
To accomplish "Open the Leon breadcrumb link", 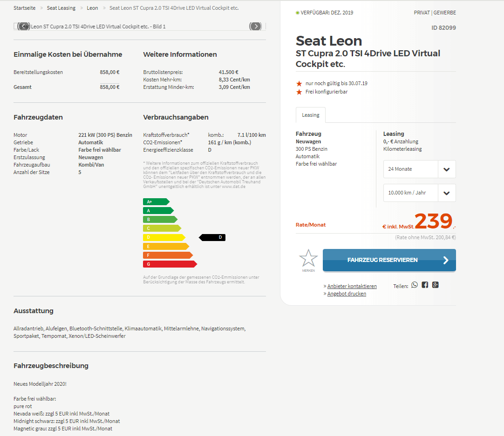I will [x=92, y=8].
